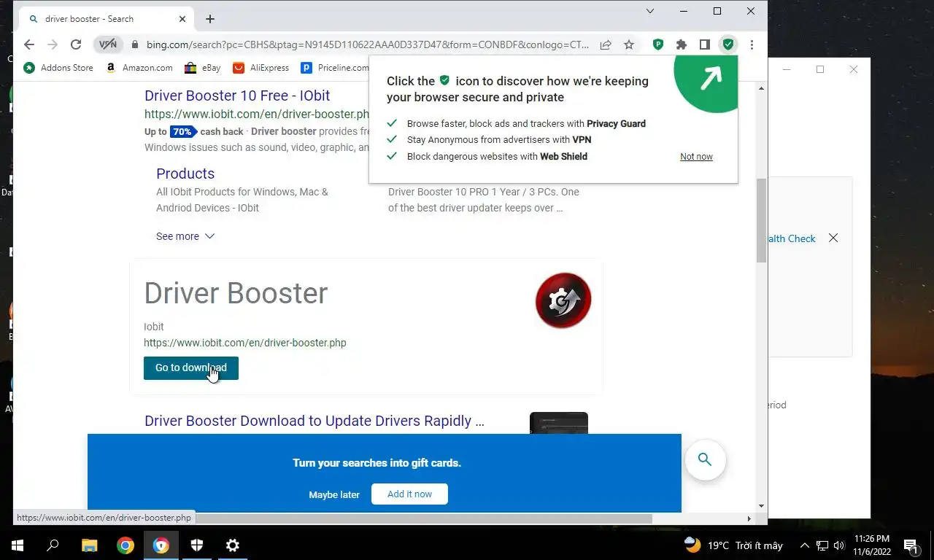Toggle the side panel icon
934x560 pixels.
[705, 44]
